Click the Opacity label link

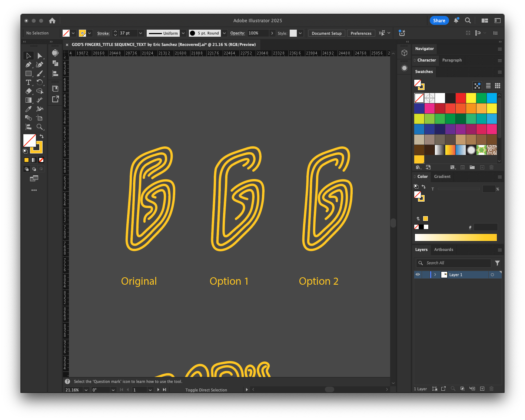pyautogui.click(x=237, y=33)
